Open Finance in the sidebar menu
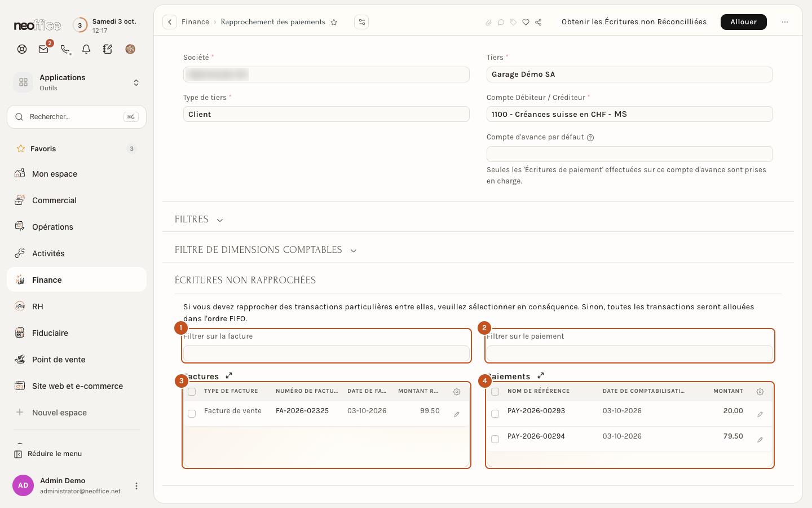812x508 pixels. point(77,280)
